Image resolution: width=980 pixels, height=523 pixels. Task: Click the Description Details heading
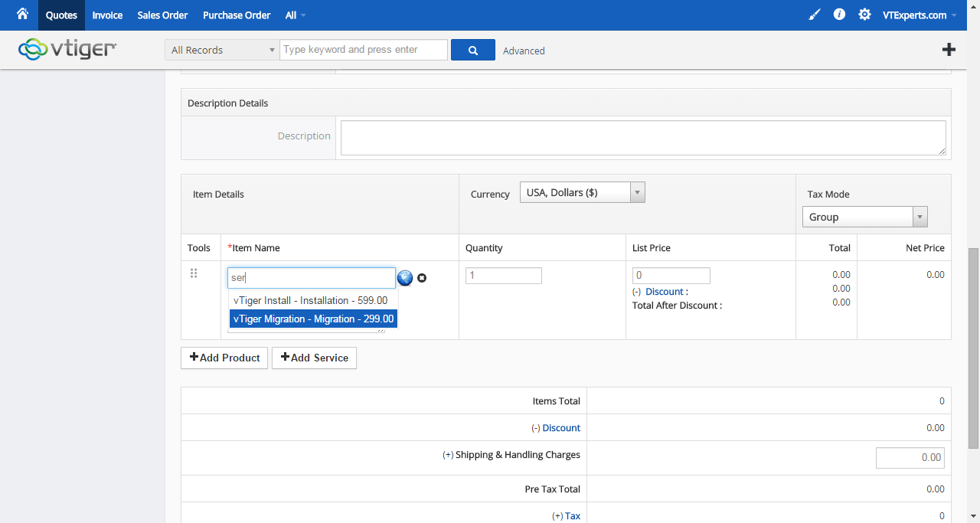(x=228, y=103)
